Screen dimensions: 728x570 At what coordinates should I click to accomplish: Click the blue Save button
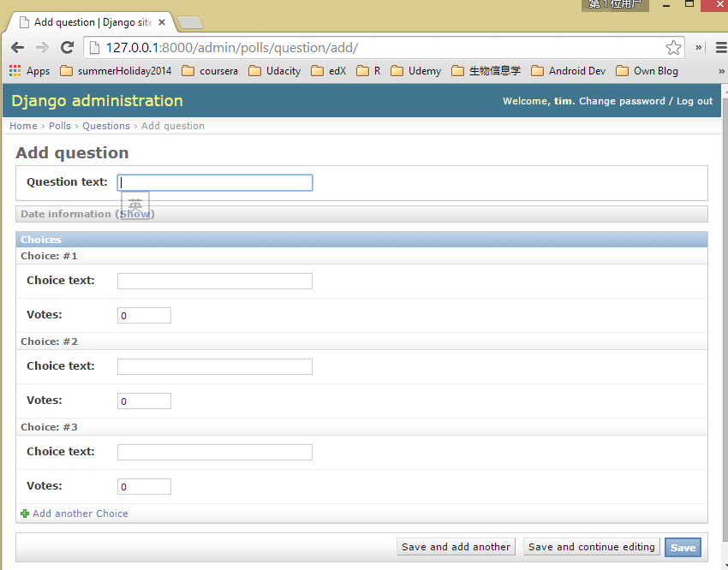(683, 548)
